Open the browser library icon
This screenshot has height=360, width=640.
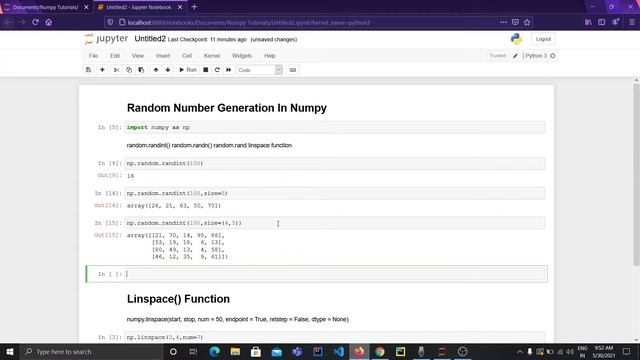tap(588, 22)
